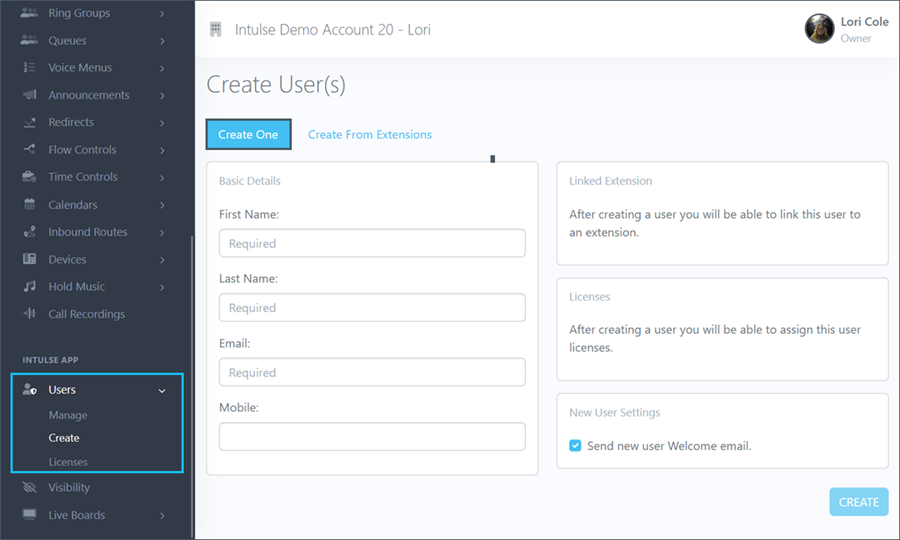Image resolution: width=900 pixels, height=540 pixels.
Task: Switch to Create From Extensions tab
Action: point(369,135)
